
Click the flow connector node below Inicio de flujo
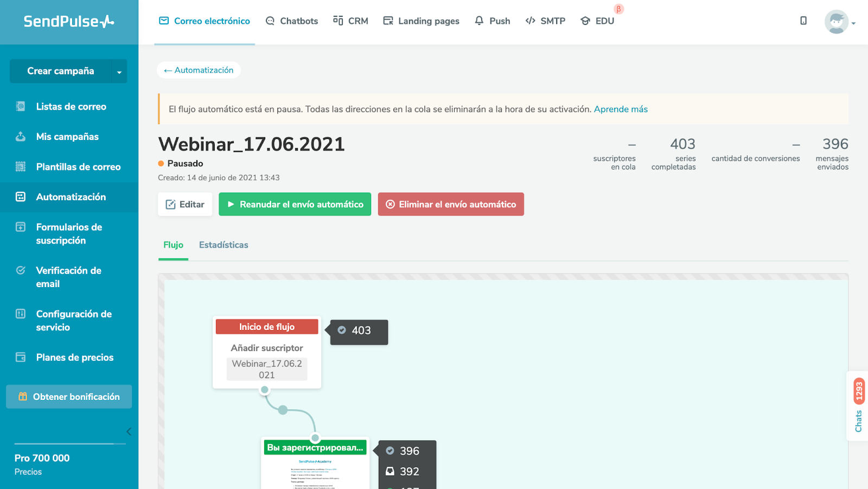[x=265, y=390]
